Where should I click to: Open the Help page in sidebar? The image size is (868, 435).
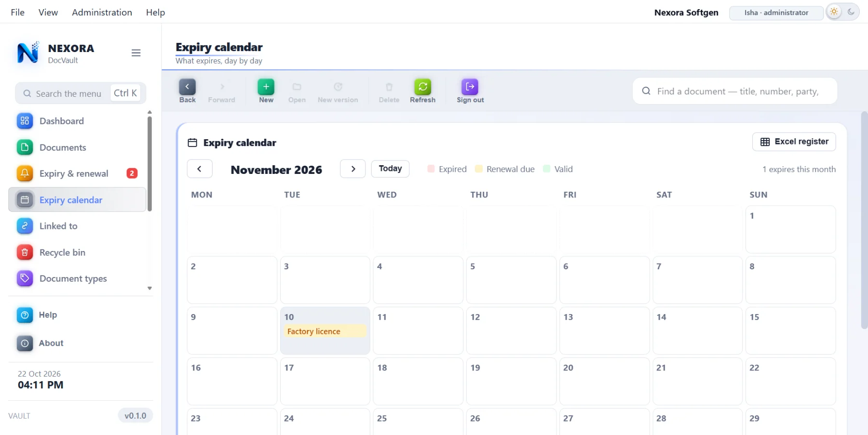[81, 315]
